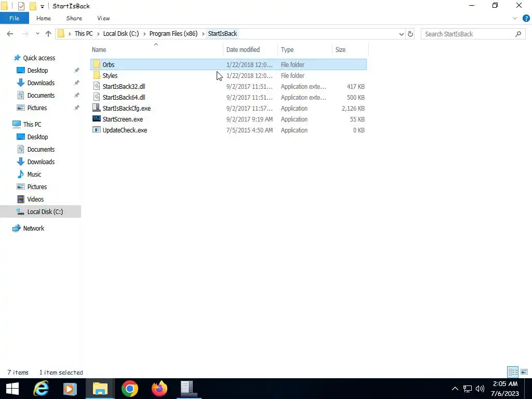The height and width of the screenshot is (399, 532).
Task: Launch Internet Explorer from taskbar
Action: (x=41, y=389)
